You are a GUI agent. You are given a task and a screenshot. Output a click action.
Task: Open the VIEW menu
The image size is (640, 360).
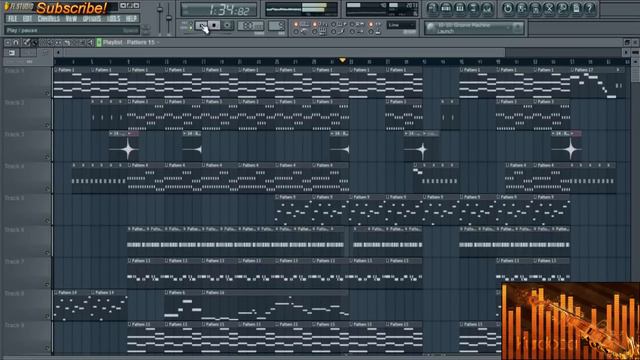point(71,19)
